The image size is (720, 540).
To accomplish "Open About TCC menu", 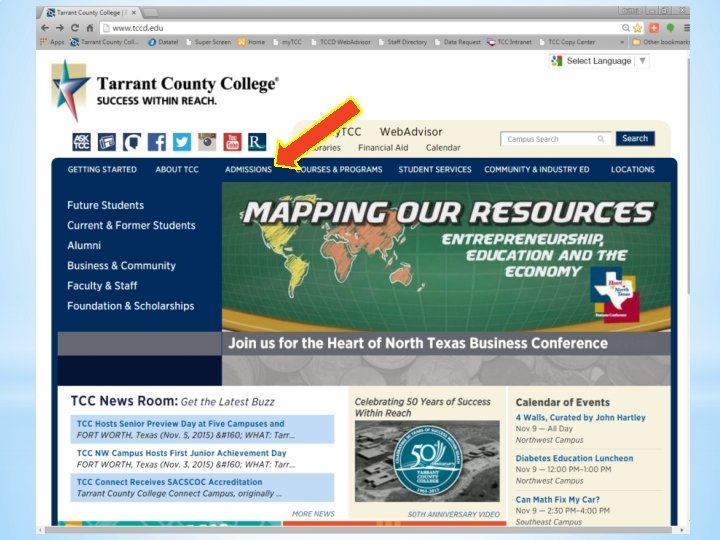I will coord(177,169).
